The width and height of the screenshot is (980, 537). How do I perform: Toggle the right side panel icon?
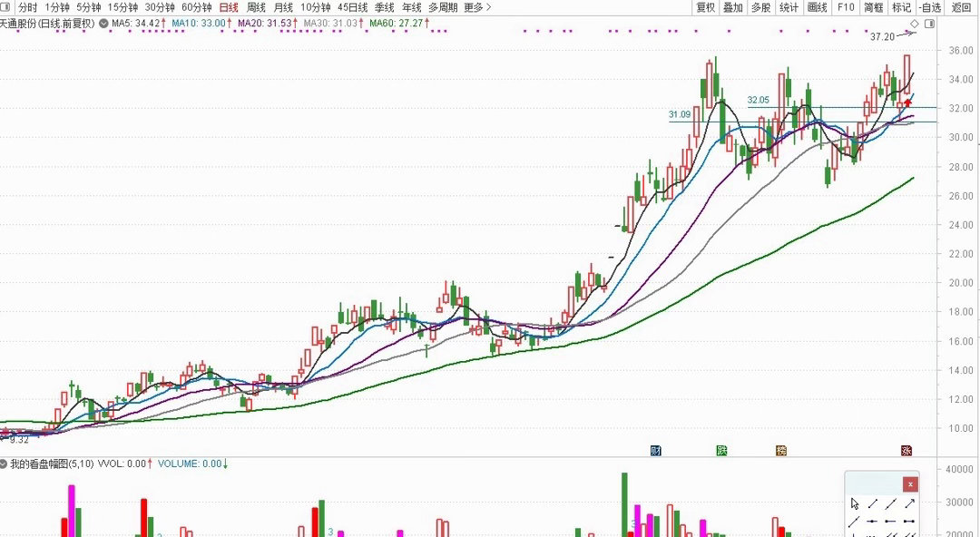tap(929, 24)
